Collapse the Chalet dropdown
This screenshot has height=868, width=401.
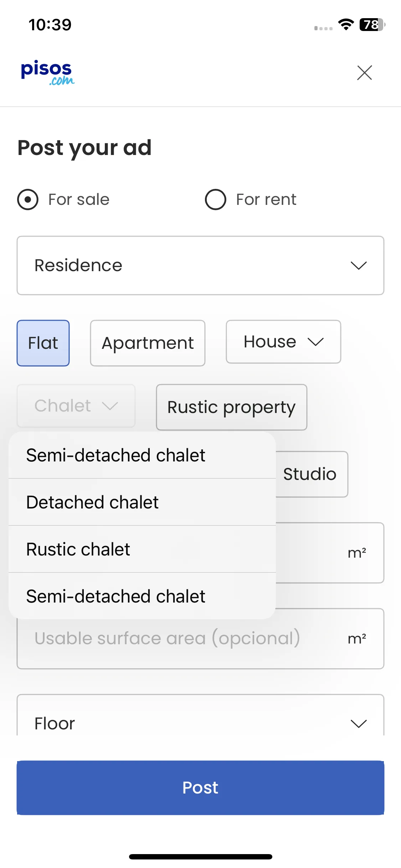click(x=76, y=406)
